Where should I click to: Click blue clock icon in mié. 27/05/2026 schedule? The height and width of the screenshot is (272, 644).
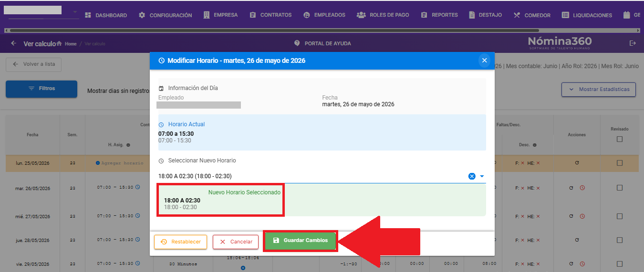click(x=137, y=215)
